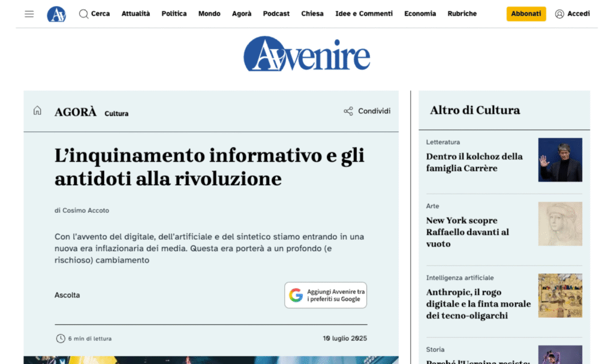Open the Rubriche menu

pyautogui.click(x=462, y=14)
